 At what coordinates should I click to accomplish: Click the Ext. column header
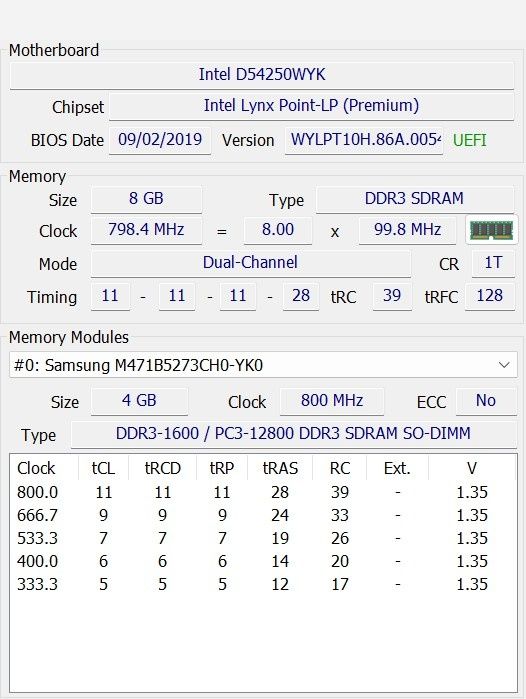tap(397, 468)
